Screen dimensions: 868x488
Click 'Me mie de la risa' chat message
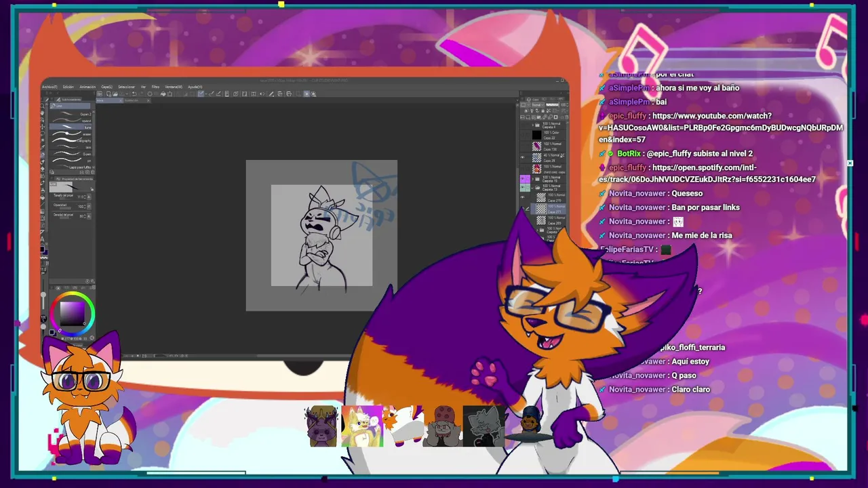[702, 235]
